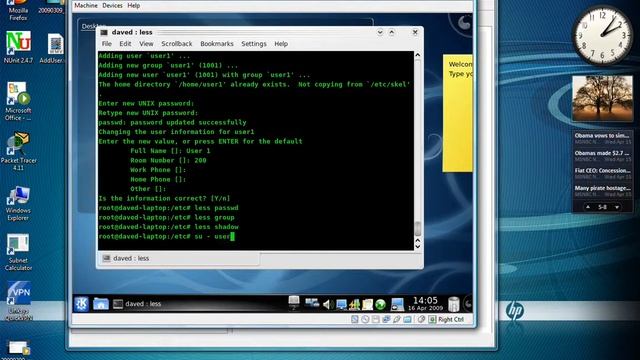Open the home folder icon in KDE panel
This screenshot has width=640, height=360.
click(x=100, y=304)
